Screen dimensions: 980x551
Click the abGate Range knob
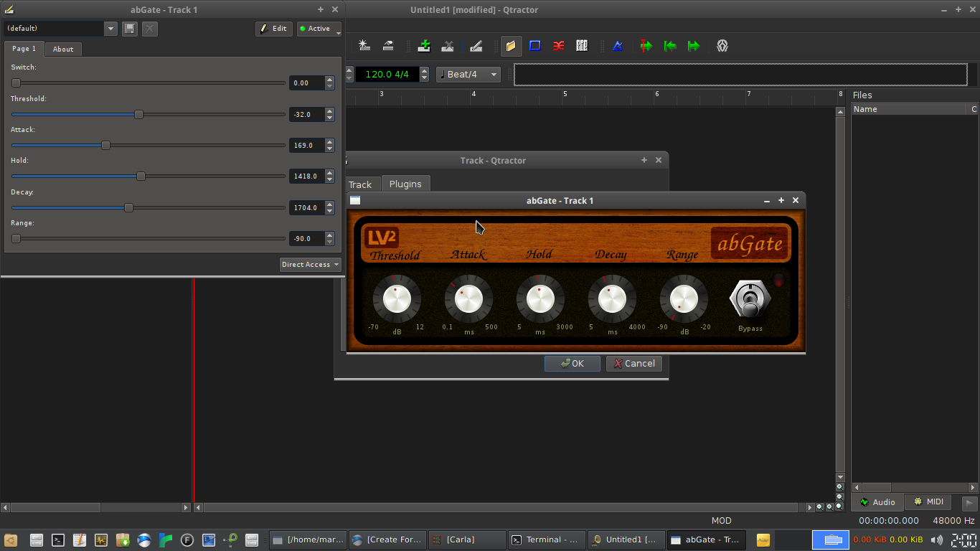coord(684,299)
